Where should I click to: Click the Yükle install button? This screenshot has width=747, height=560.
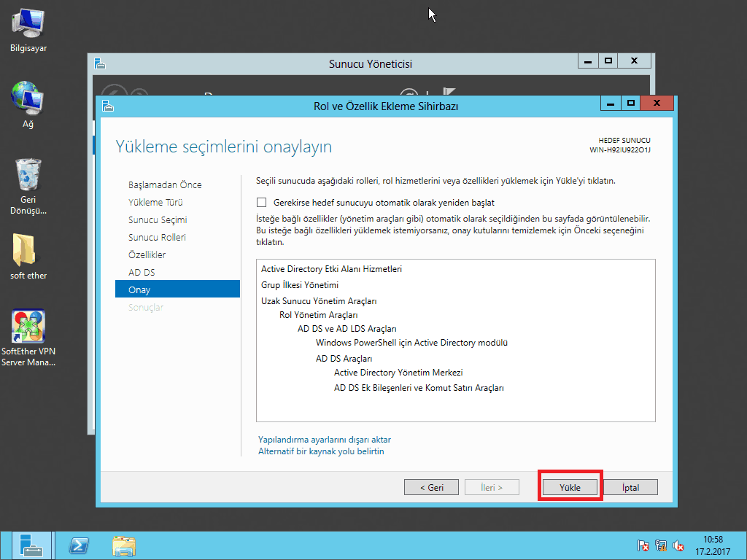pos(570,487)
